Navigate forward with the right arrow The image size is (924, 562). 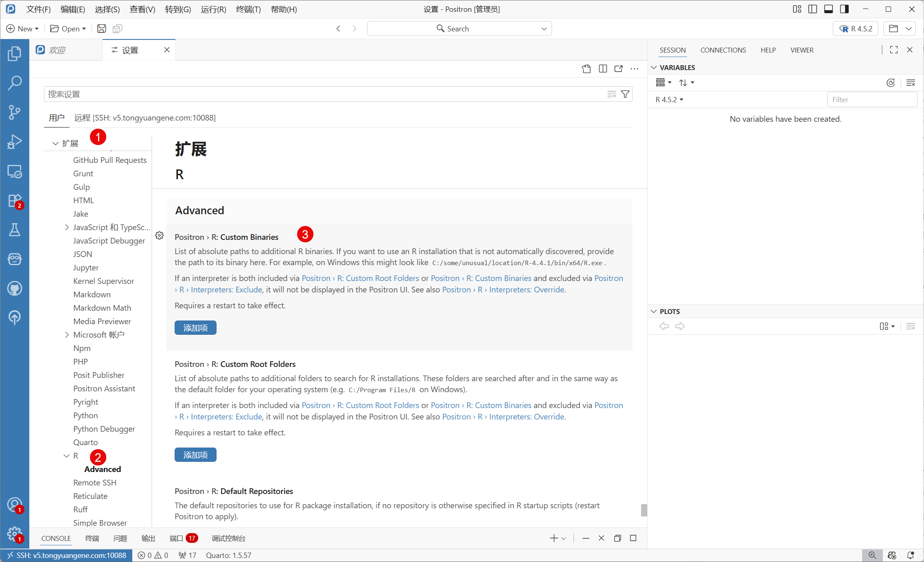355,29
